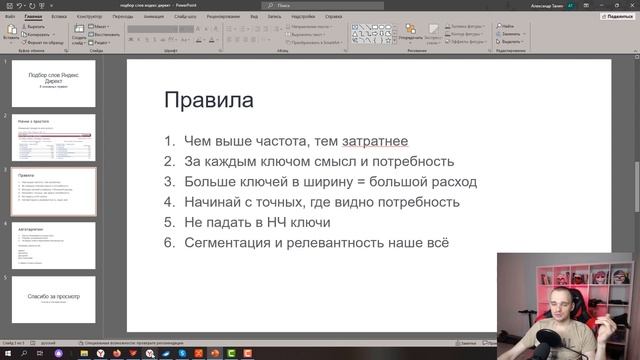Screen dimensions: 640x360
Task: Click the Redo/Repeat icon in the quick access toolbar
Action: point(32,6)
